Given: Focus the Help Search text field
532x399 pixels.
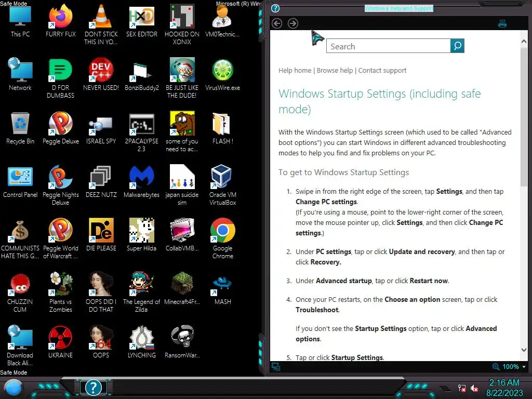Looking at the screenshot, I should pyautogui.click(x=388, y=46).
